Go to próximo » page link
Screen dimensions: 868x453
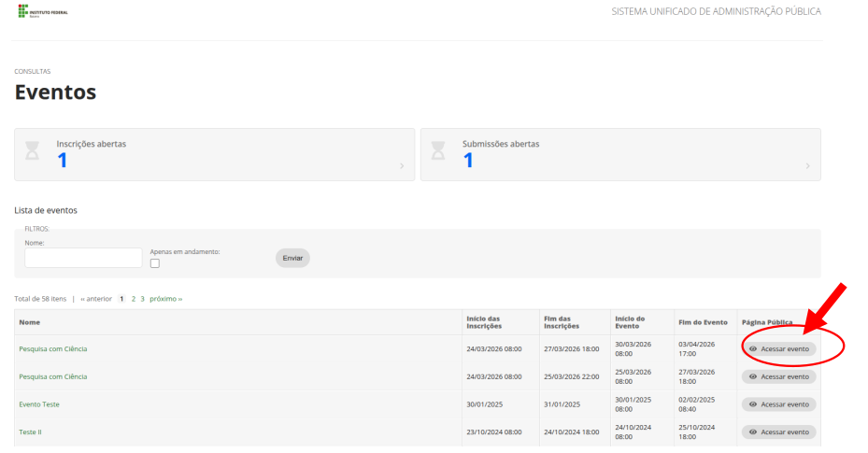pos(166,299)
